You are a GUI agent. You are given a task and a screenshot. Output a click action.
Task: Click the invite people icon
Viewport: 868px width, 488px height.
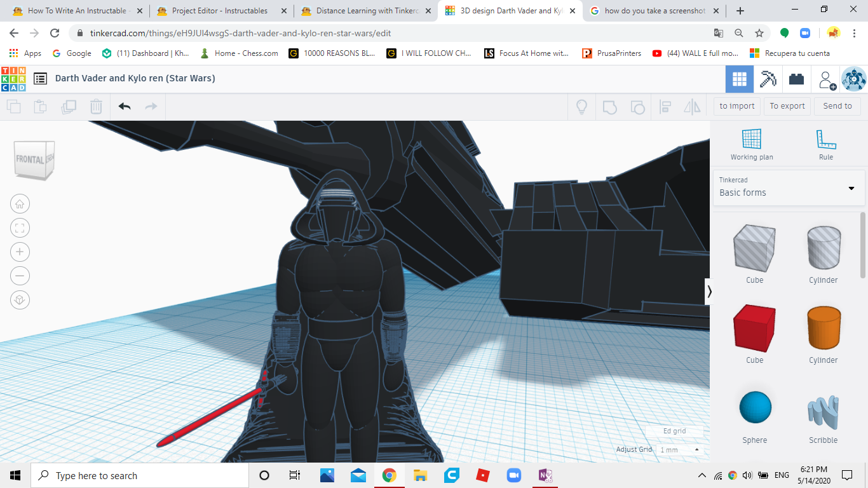[826, 79]
